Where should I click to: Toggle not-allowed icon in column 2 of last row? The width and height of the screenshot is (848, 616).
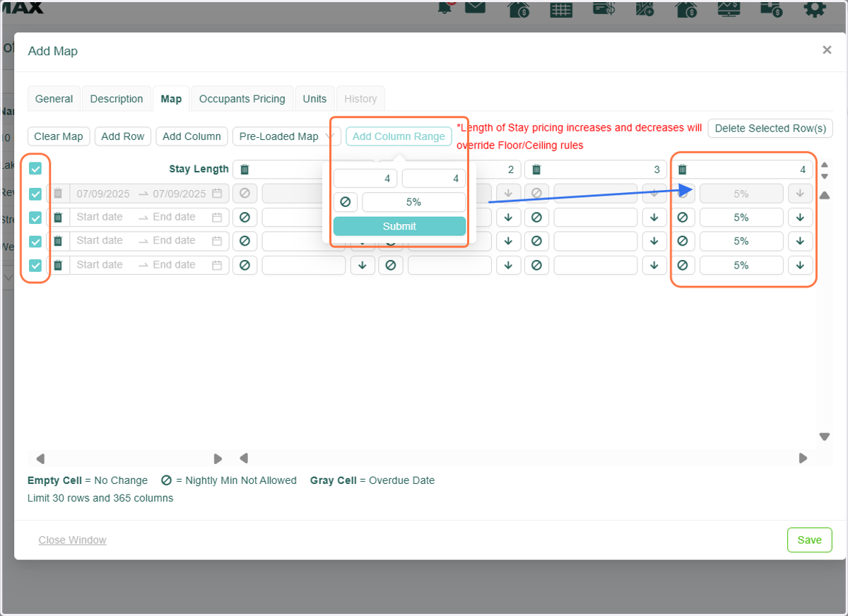point(390,265)
